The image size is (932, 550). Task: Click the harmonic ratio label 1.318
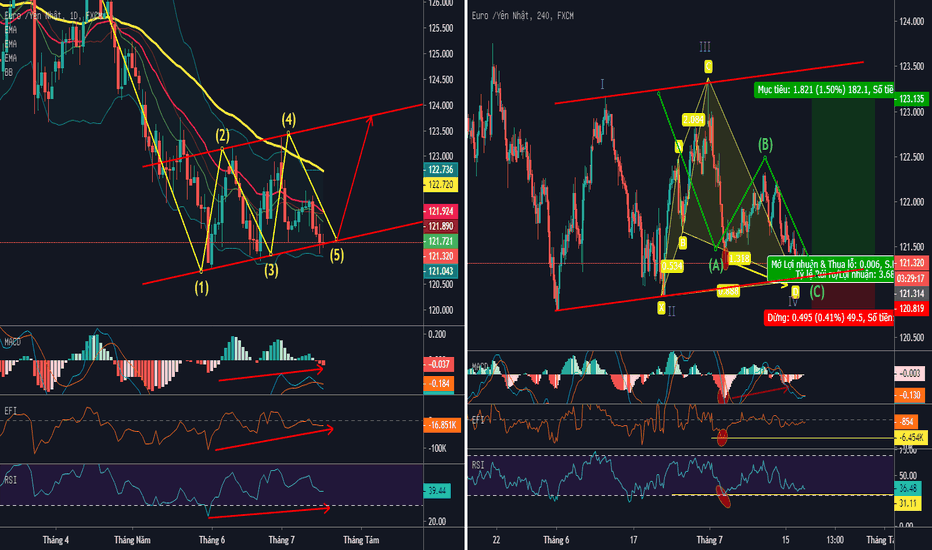click(739, 258)
